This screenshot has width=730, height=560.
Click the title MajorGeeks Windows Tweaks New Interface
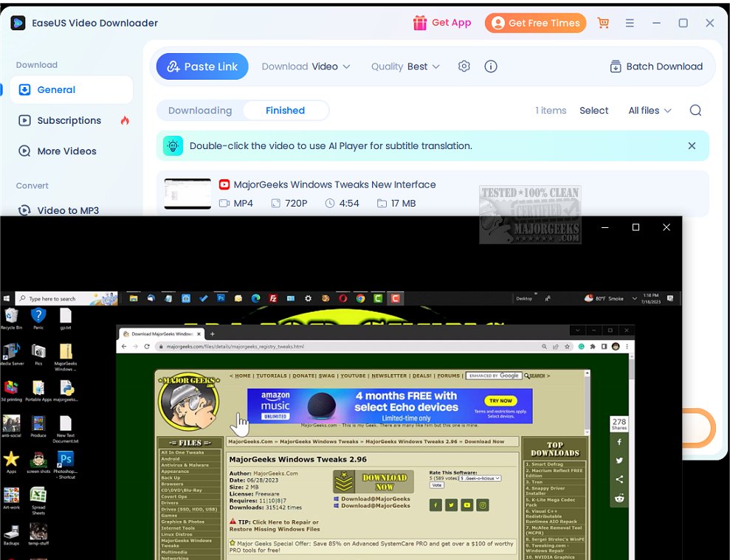click(335, 184)
